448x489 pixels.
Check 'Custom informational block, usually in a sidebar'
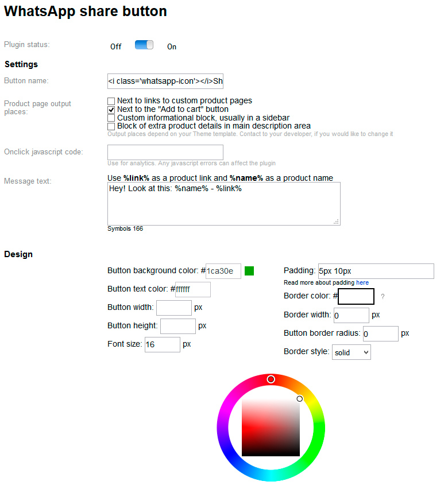(x=111, y=118)
